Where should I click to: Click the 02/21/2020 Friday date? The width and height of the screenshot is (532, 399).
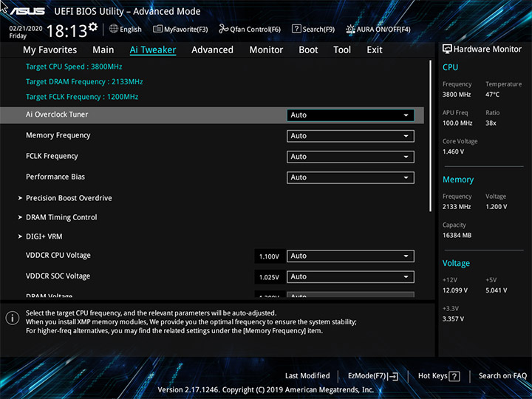(x=26, y=32)
